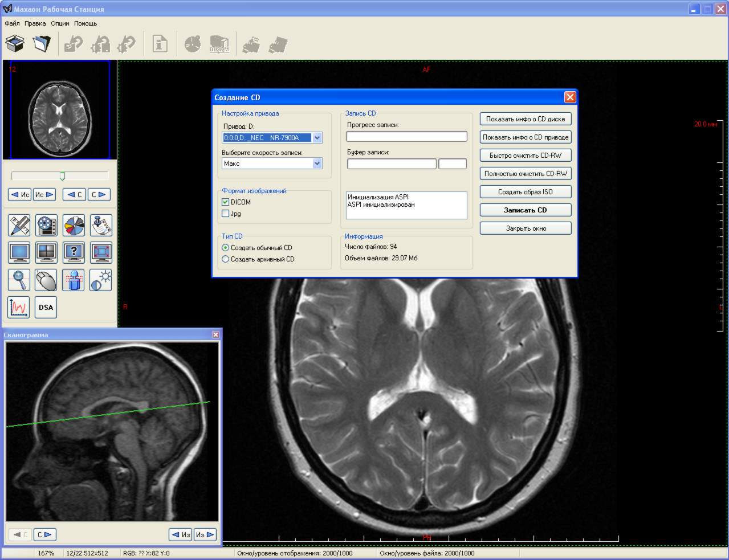The height and width of the screenshot is (560, 729).
Task: Open the Опции menu
Action: 60,23
